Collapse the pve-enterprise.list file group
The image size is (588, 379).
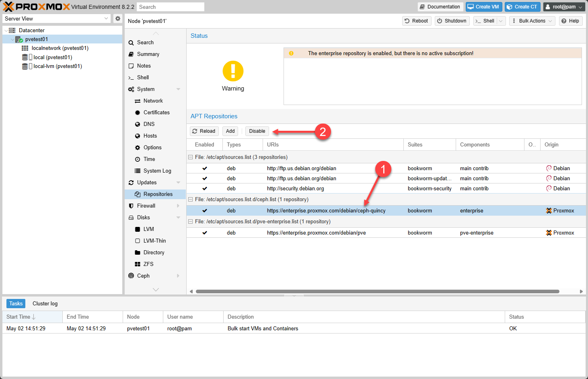click(x=191, y=222)
